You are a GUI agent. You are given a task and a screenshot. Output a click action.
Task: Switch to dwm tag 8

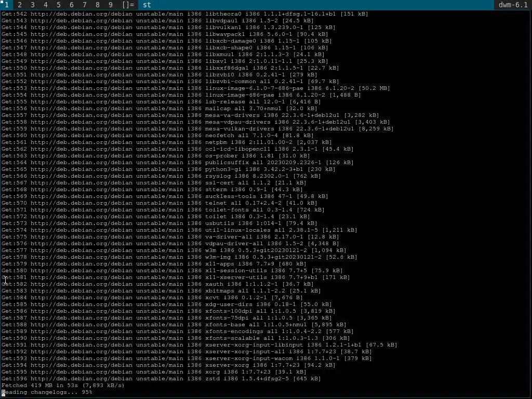coord(97,5)
